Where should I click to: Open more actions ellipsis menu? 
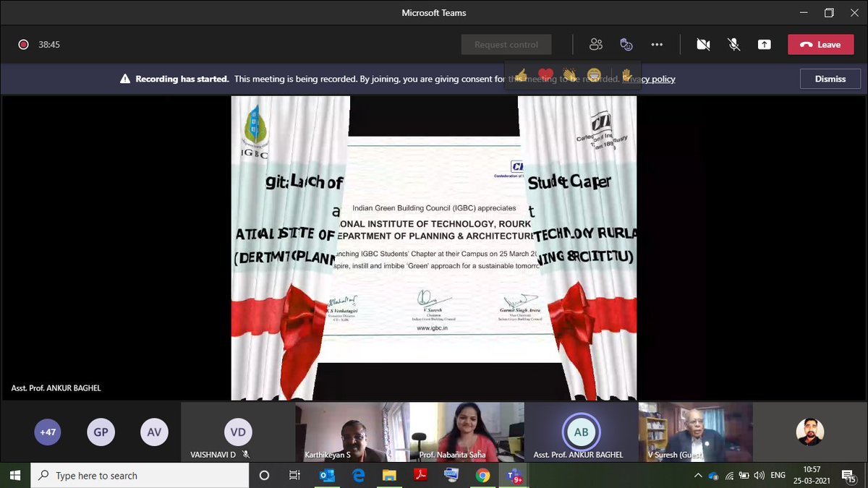(657, 44)
